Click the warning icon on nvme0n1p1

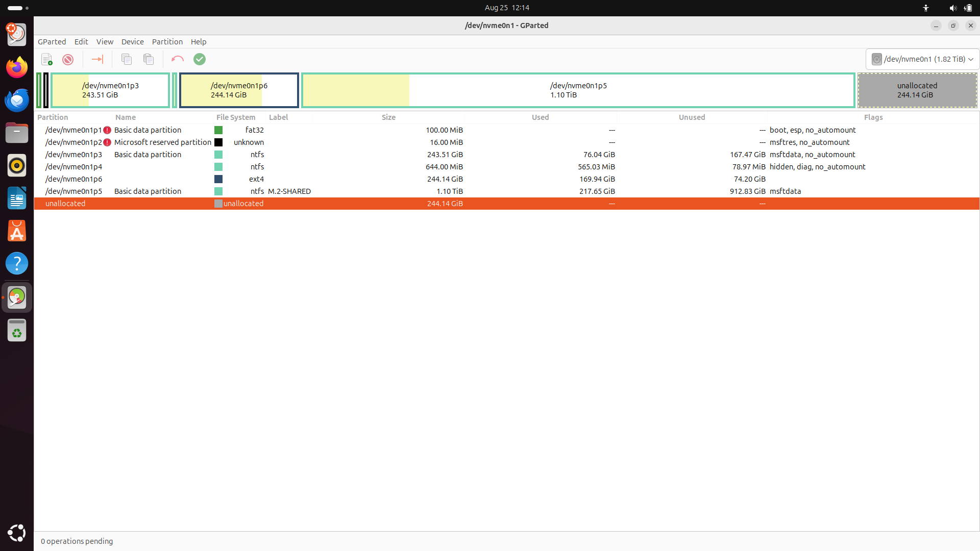point(107,130)
